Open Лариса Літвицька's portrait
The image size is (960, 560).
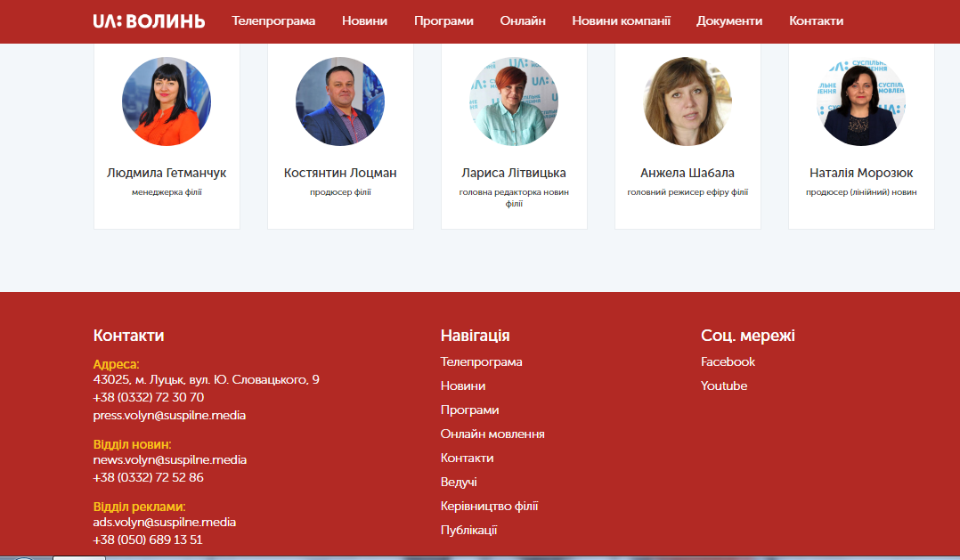click(x=514, y=101)
